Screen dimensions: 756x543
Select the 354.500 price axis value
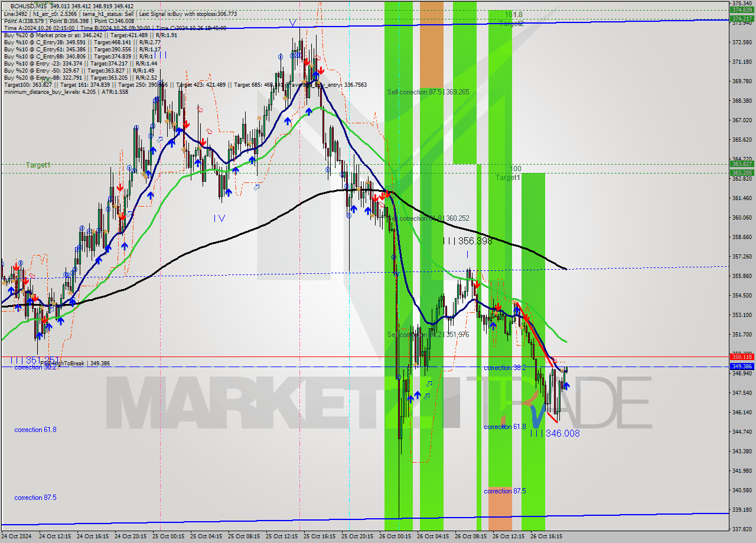(x=742, y=295)
